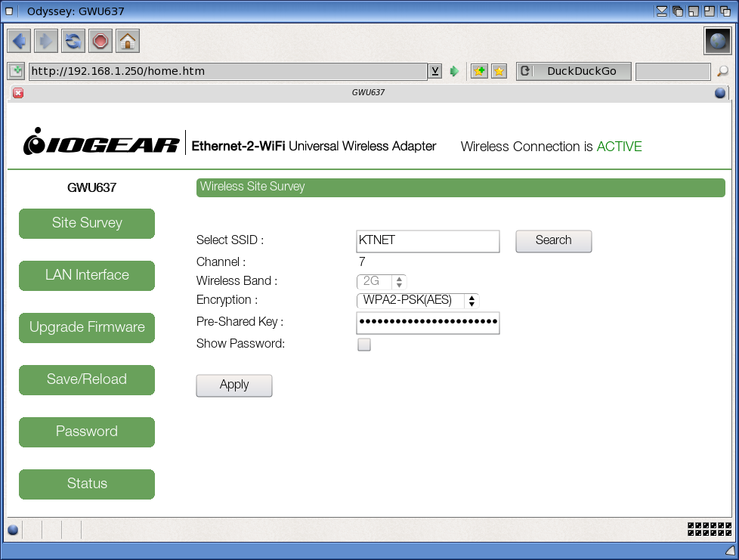Open the home page via house icon

(128, 42)
